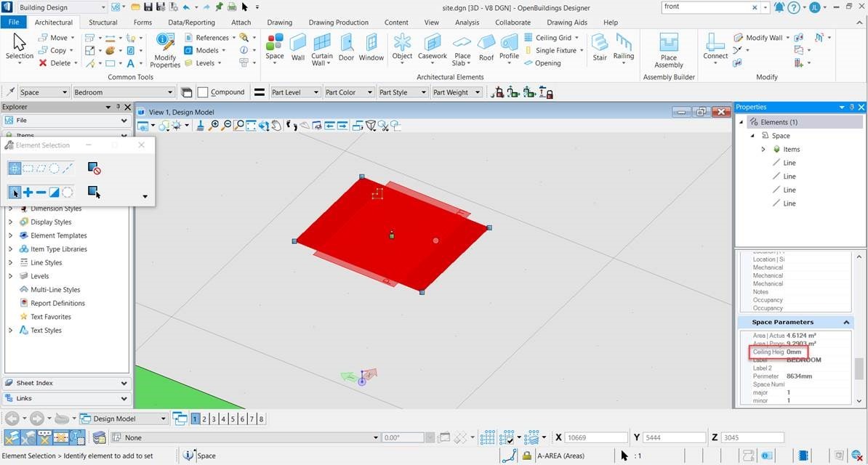The height and width of the screenshot is (465, 868).
Task: Click the ribbon search box containing 'front'
Action: pyautogui.click(x=707, y=7)
